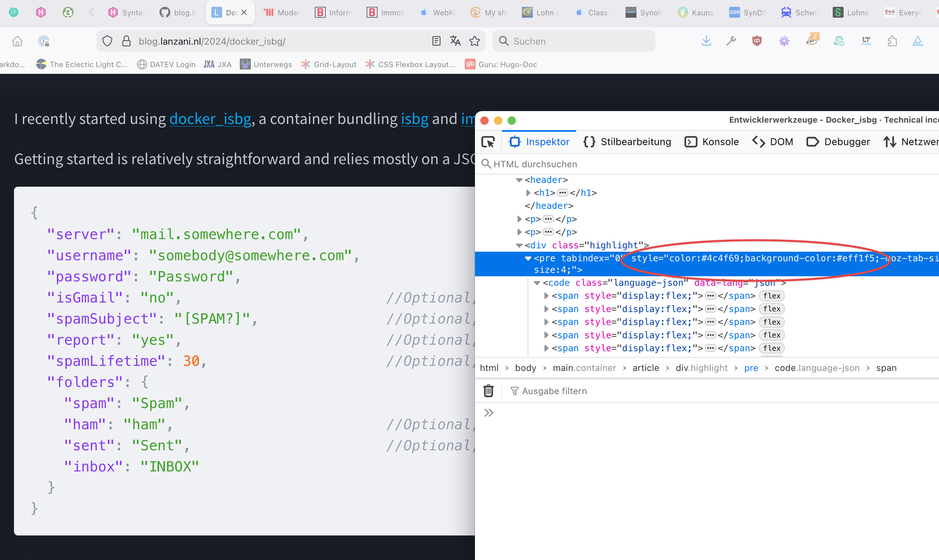
Task: Collapse the header element node
Action: pyautogui.click(x=519, y=180)
